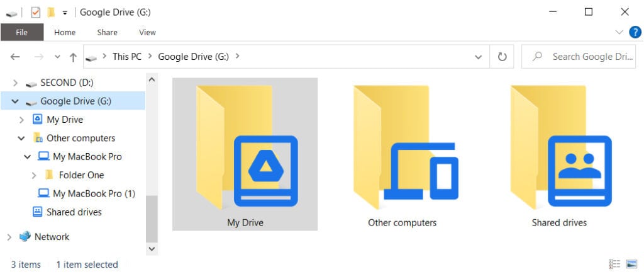
Task: Go up one level with Up arrow
Action: (x=73, y=57)
